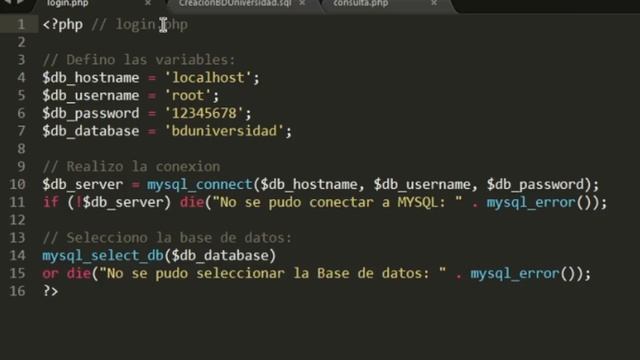Viewport: 640px width, 360px height.
Task: Click line number 1 in the gutter
Action: click(21, 24)
